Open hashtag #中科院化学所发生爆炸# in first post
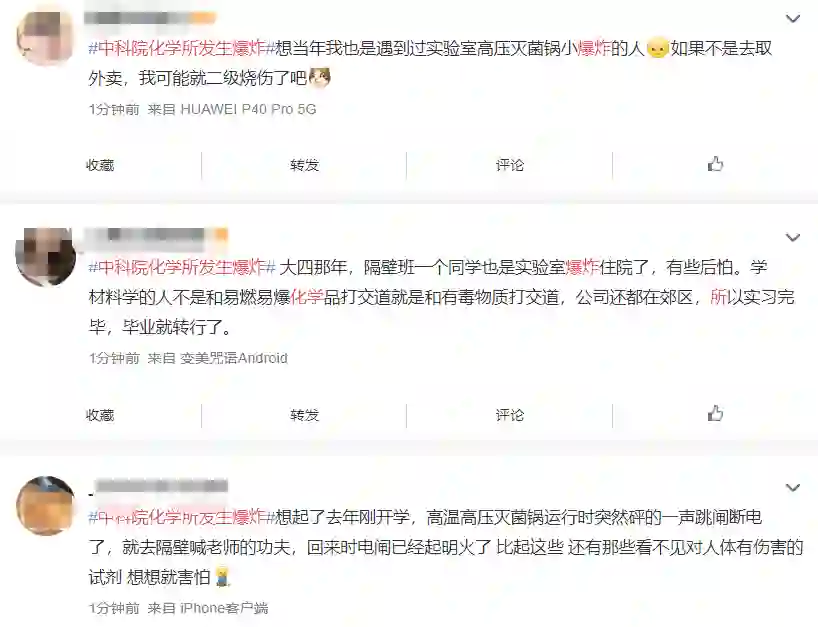Viewport: 818px width, 627px height. coord(182,49)
